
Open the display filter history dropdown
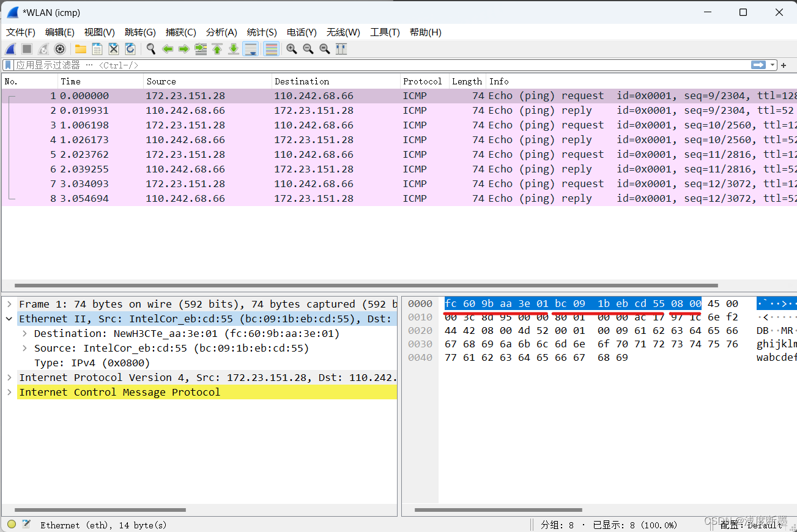[x=773, y=65]
